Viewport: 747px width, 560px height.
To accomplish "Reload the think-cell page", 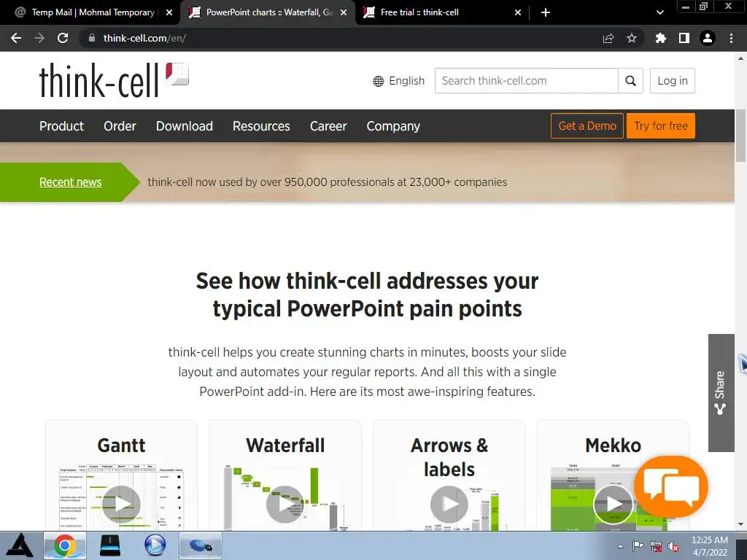I will pos(63,38).
